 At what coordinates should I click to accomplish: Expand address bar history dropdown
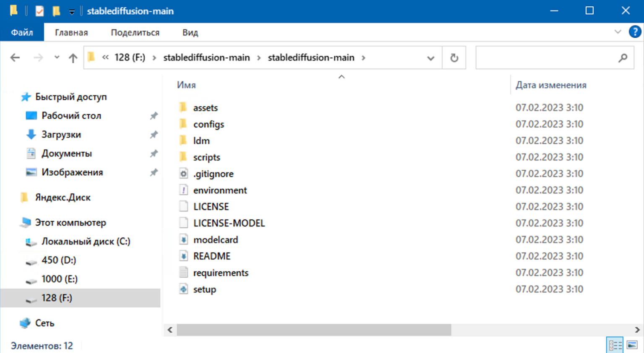pyautogui.click(x=431, y=58)
